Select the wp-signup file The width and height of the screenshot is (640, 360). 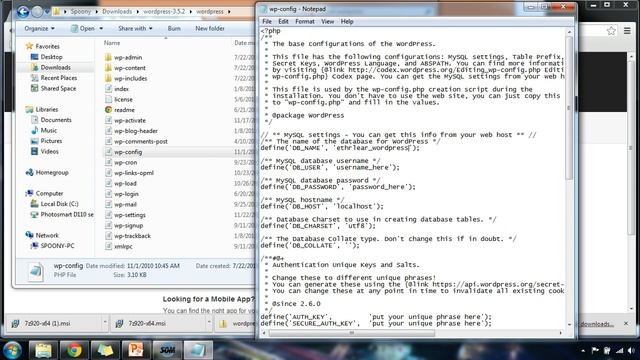coord(129,225)
